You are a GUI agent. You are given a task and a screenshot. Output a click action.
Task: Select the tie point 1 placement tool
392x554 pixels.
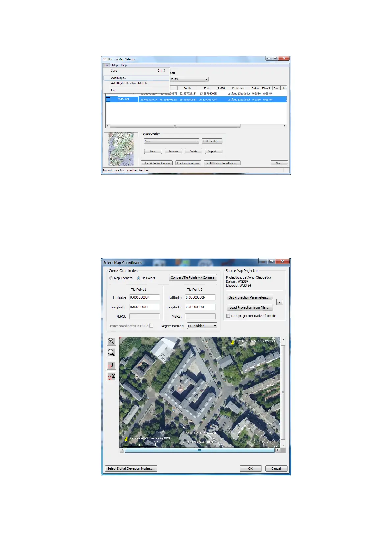click(x=111, y=365)
